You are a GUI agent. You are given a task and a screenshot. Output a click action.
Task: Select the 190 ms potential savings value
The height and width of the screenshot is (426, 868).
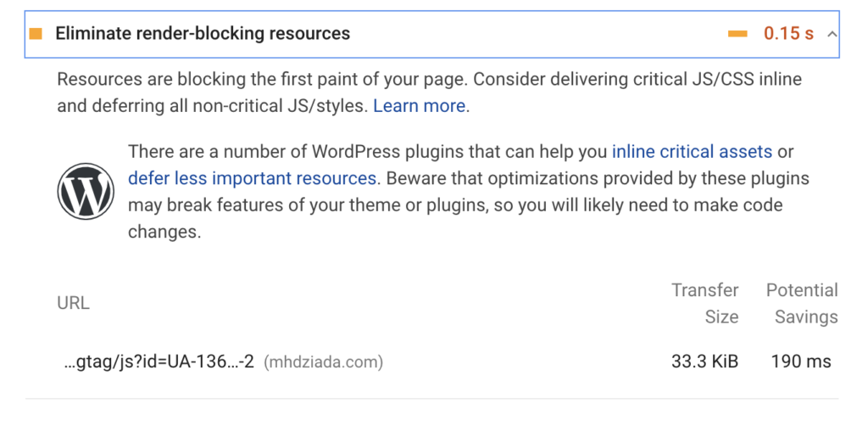(801, 362)
